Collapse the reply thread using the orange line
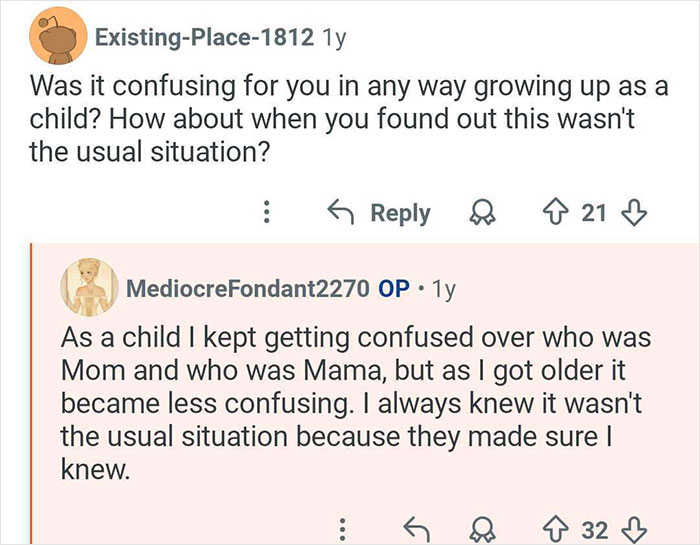700x545 pixels. [x=32, y=400]
